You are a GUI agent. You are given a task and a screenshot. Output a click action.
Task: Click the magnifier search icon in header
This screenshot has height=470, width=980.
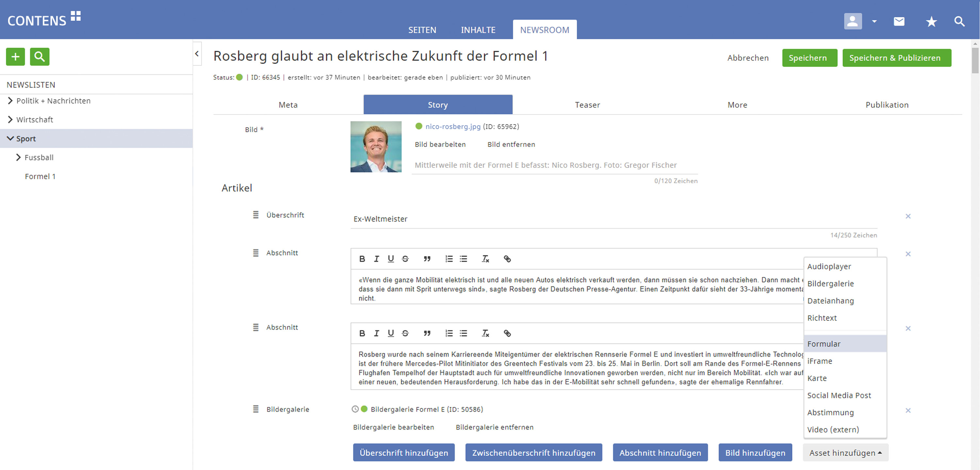(959, 21)
